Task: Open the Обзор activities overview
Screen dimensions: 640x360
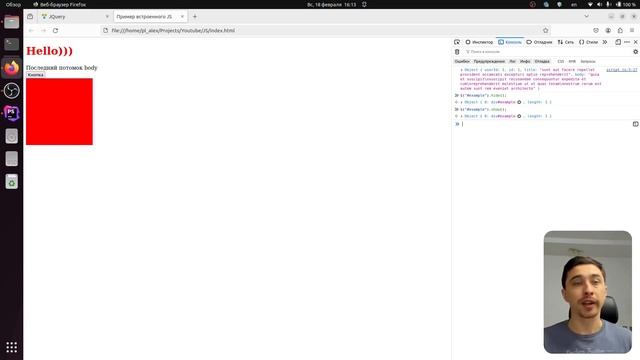Action: [13, 4]
